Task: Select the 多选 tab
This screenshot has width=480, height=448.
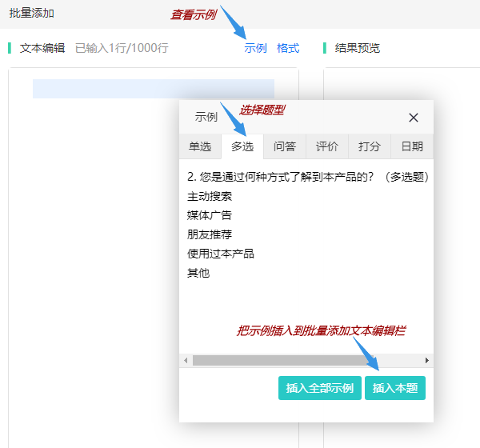Action: pyautogui.click(x=242, y=146)
